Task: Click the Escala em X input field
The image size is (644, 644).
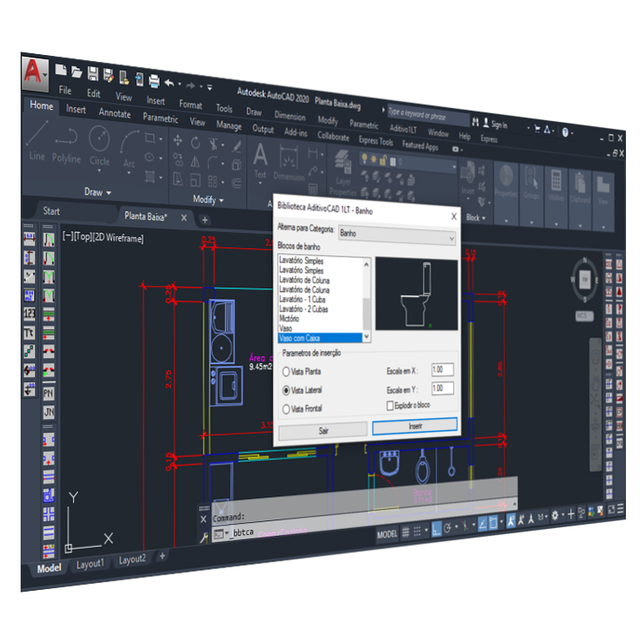Action: click(442, 369)
